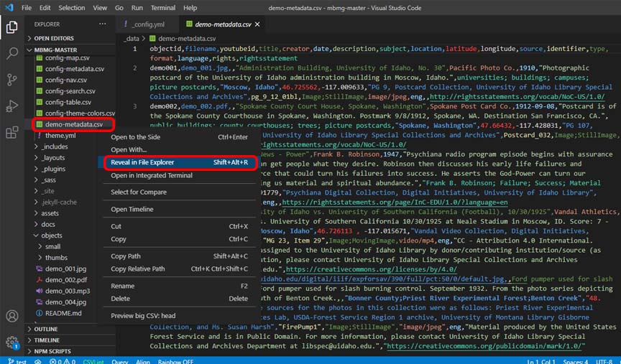Click the CSVLint status bar button
This screenshot has width=621, height=364.
(93, 361)
